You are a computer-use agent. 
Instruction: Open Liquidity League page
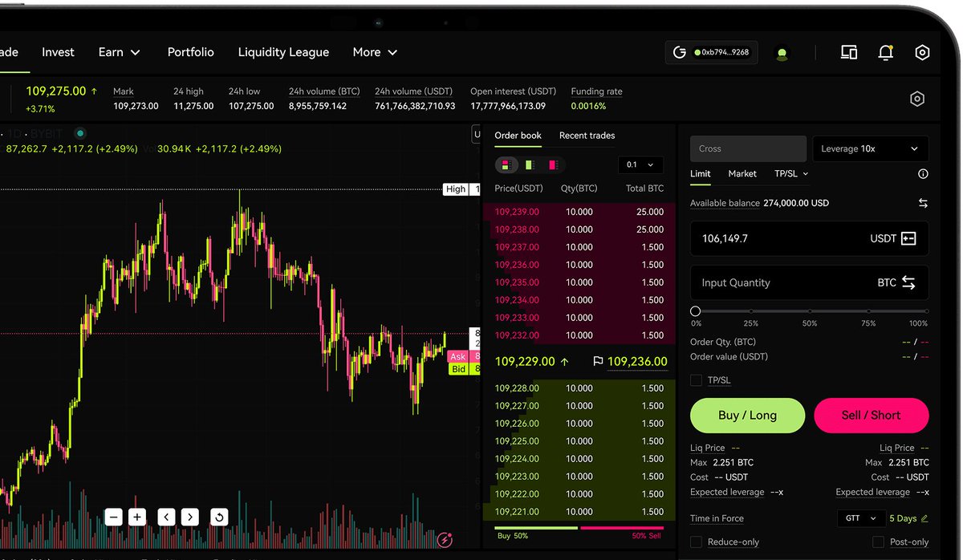[283, 52]
